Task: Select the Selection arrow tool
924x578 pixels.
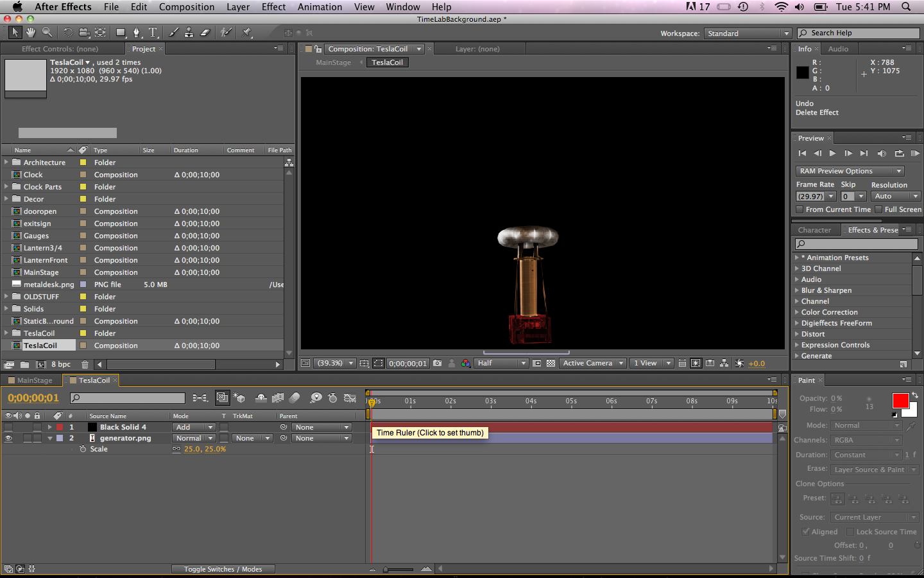Action: tap(15, 32)
